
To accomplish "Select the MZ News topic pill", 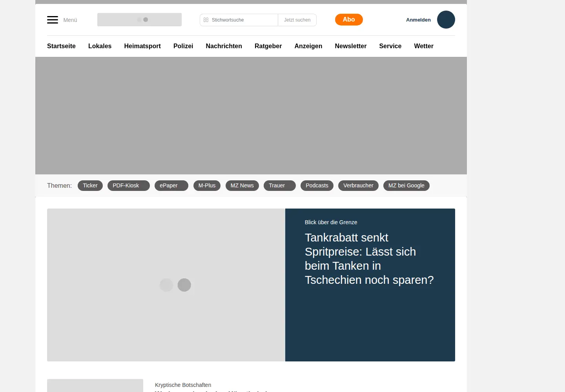I will pos(242,185).
